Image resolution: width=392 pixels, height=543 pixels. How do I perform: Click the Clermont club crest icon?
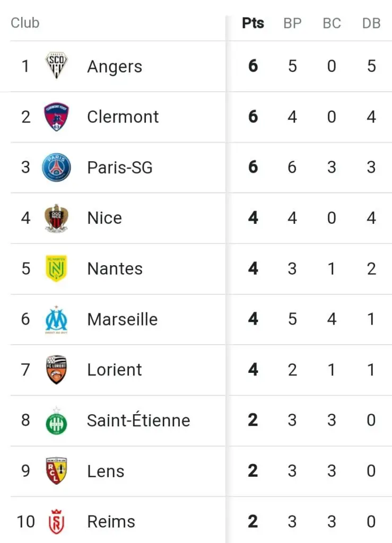pyautogui.click(x=56, y=117)
